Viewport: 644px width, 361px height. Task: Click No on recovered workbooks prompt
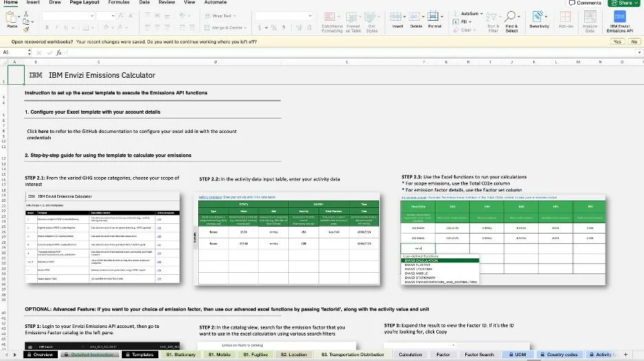click(x=634, y=41)
